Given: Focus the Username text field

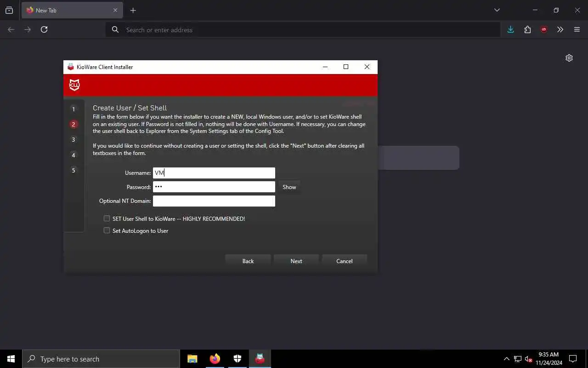Looking at the screenshot, I should click(x=214, y=173).
